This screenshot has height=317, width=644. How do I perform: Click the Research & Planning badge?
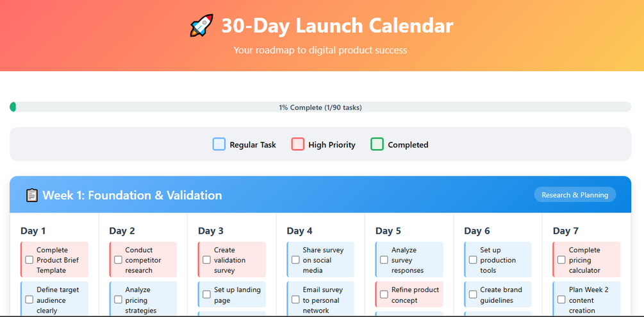(575, 194)
